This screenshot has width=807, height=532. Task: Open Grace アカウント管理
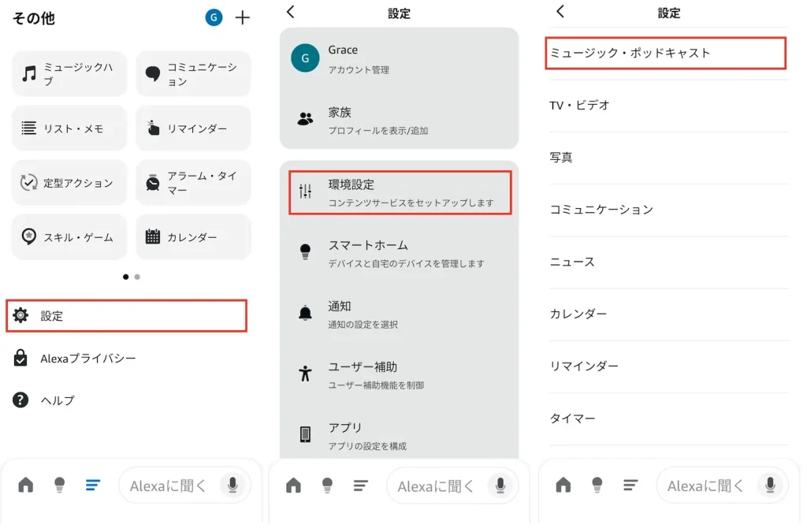(399, 58)
